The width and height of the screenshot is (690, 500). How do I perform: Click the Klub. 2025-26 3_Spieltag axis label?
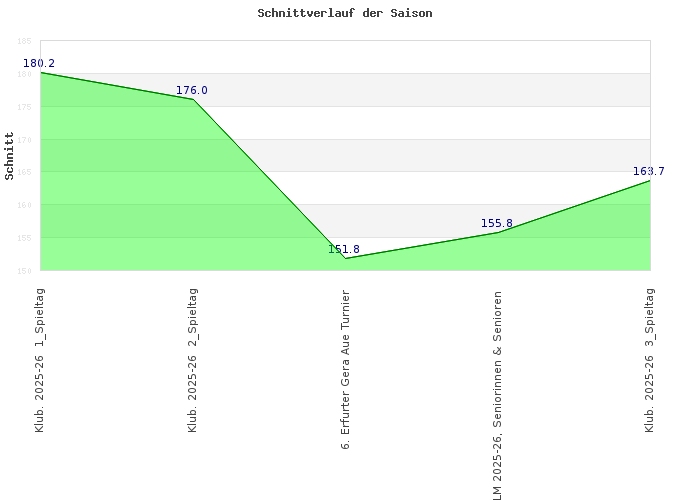click(650, 360)
